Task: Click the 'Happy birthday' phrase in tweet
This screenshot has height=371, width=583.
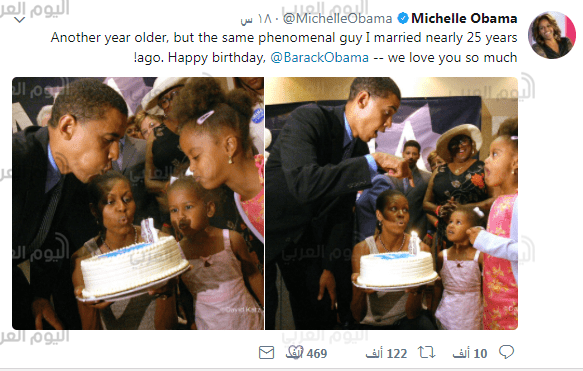Action: click(216, 58)
